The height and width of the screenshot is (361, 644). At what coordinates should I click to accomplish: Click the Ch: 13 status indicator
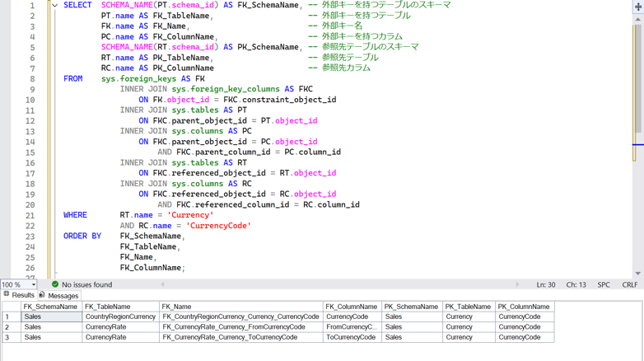coord(576,284)
